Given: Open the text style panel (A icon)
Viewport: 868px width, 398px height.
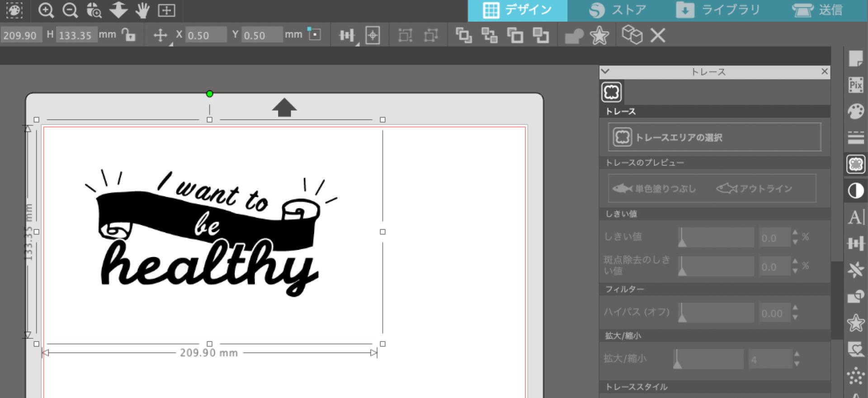Looking at the screenshot, I should (855, 217).
